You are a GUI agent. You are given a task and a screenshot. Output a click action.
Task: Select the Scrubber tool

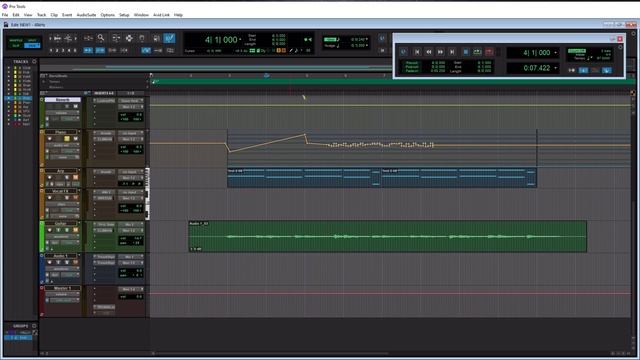(156, 38)
